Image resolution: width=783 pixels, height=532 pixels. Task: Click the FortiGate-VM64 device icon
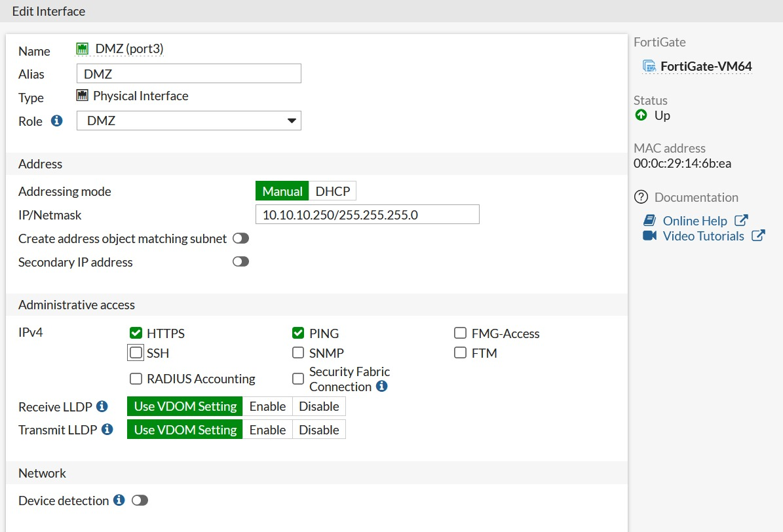[x=649, y=66]
